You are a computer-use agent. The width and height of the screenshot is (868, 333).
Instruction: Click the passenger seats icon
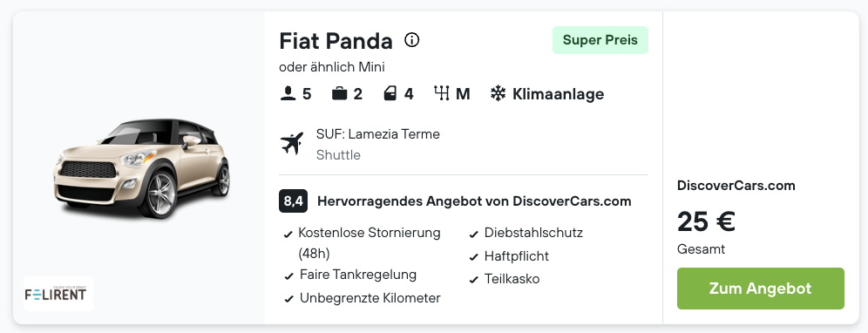288,93
